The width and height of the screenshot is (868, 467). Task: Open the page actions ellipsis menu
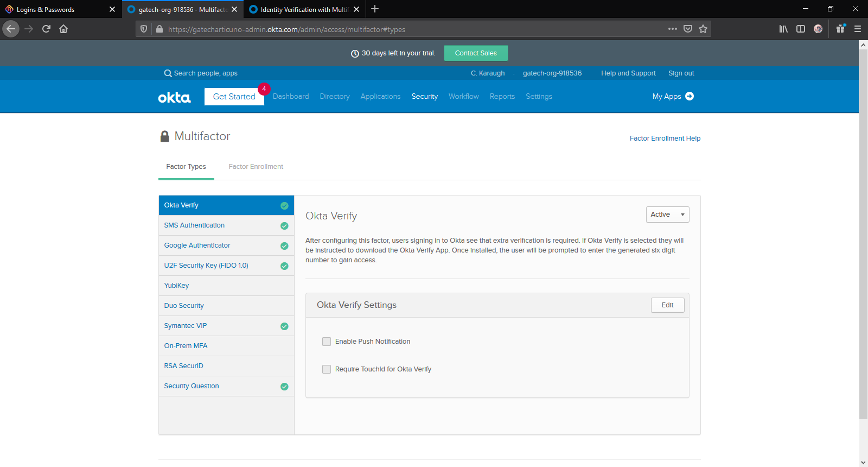pos(673,29)
